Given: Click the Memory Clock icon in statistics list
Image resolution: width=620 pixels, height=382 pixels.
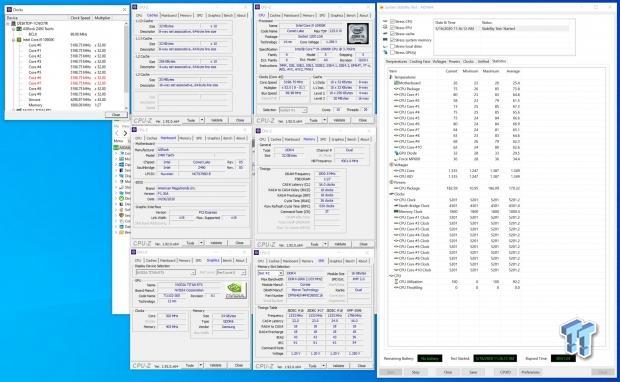Looking at the screenshot, I should point(396,212).
